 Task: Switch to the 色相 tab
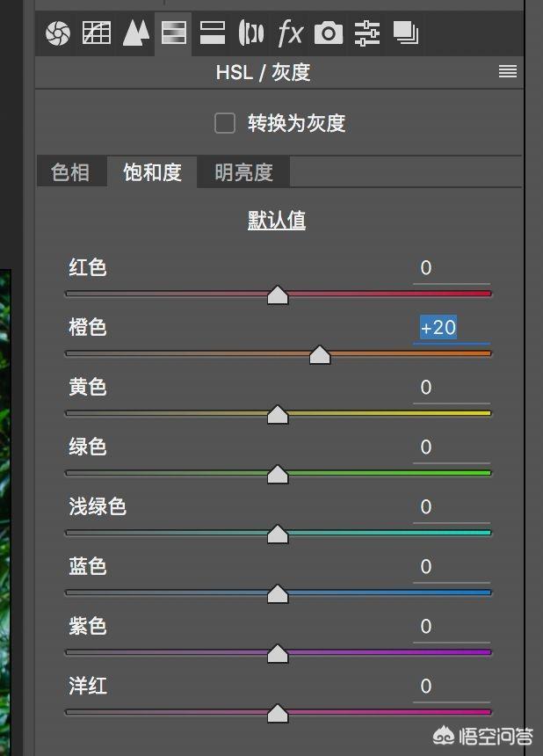click(x=70, y=172)
